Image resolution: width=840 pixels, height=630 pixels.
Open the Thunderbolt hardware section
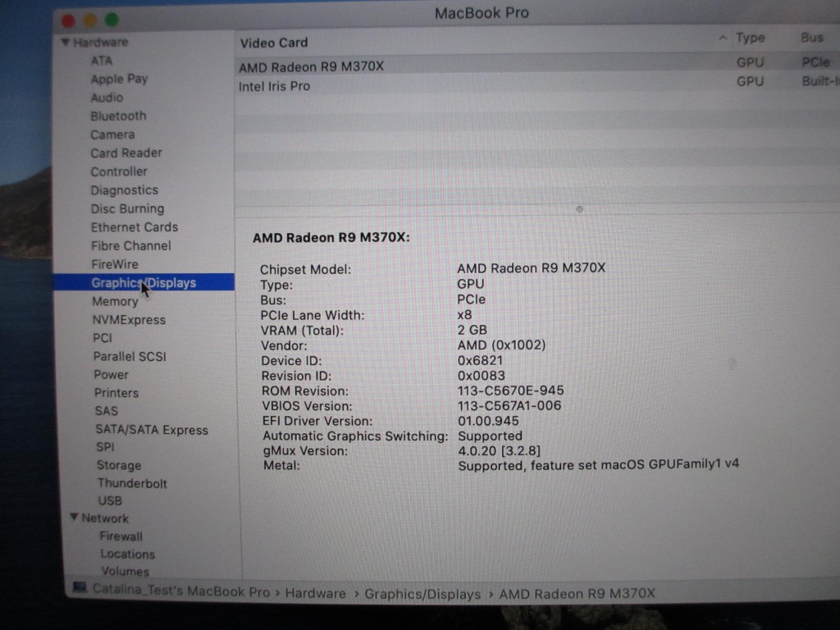132,483
